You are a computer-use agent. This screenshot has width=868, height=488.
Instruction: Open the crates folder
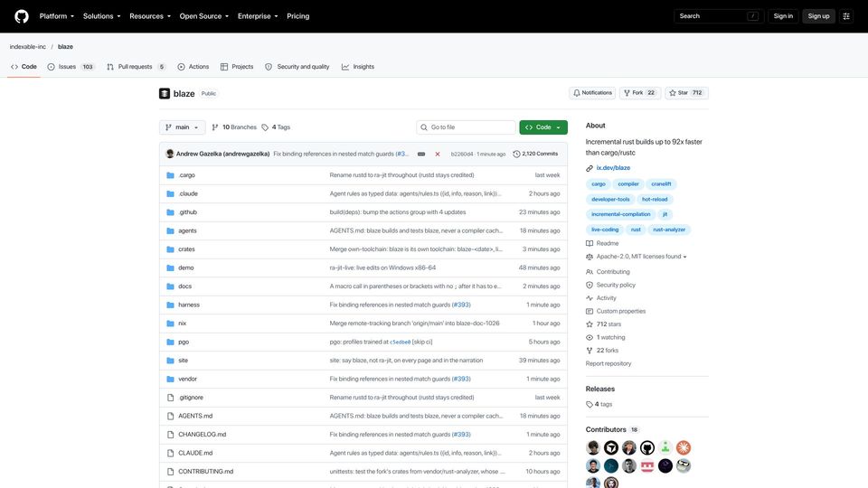tap(186, 249)
